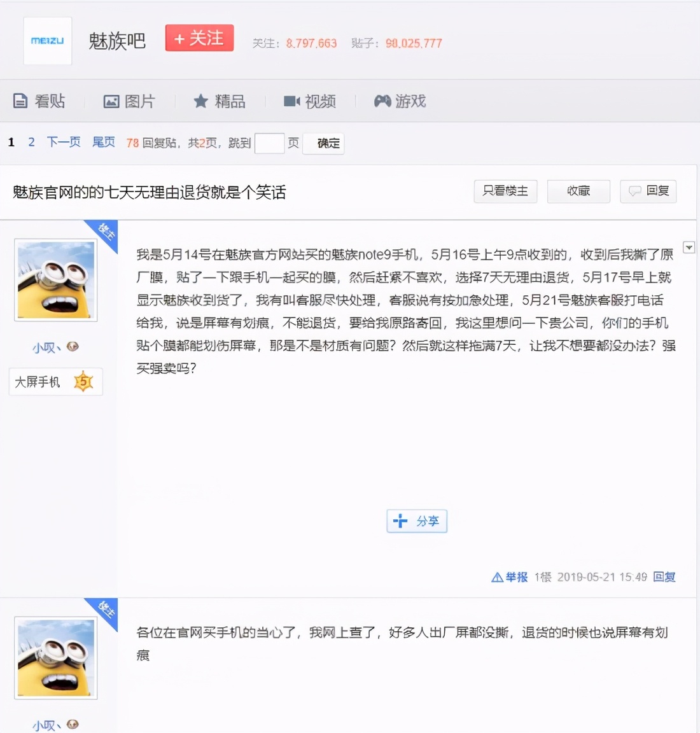700x733 pixels.
Task: Click the Meizu logo
Action: click(48, 41)
